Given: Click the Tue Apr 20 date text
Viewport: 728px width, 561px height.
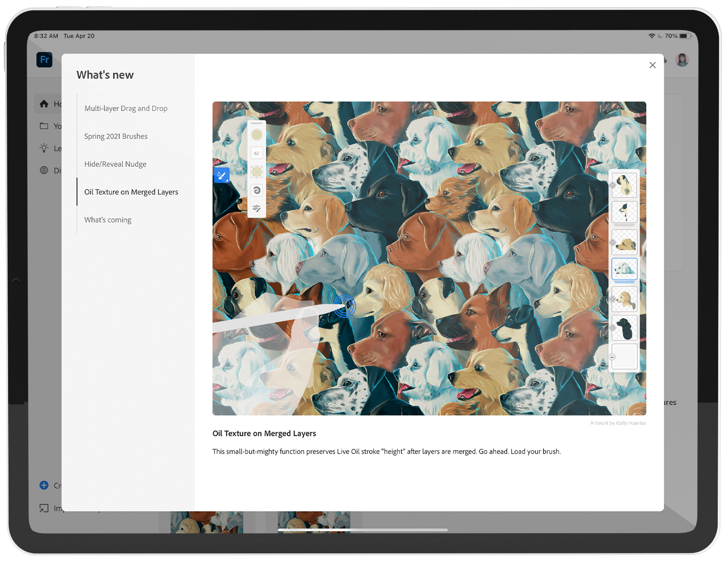Looking at the screenshot, I should pyautogui.click(x=79, y=36).
